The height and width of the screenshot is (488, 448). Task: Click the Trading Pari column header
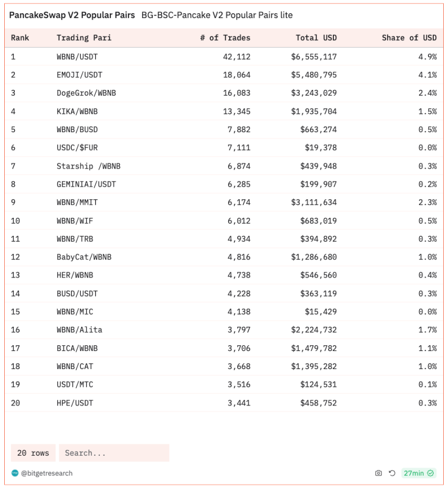84,38
